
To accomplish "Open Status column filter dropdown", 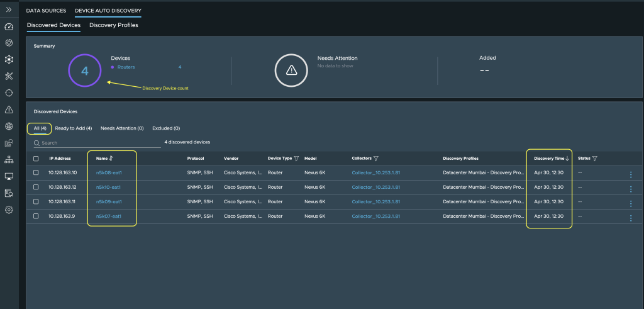I will 594,159.
